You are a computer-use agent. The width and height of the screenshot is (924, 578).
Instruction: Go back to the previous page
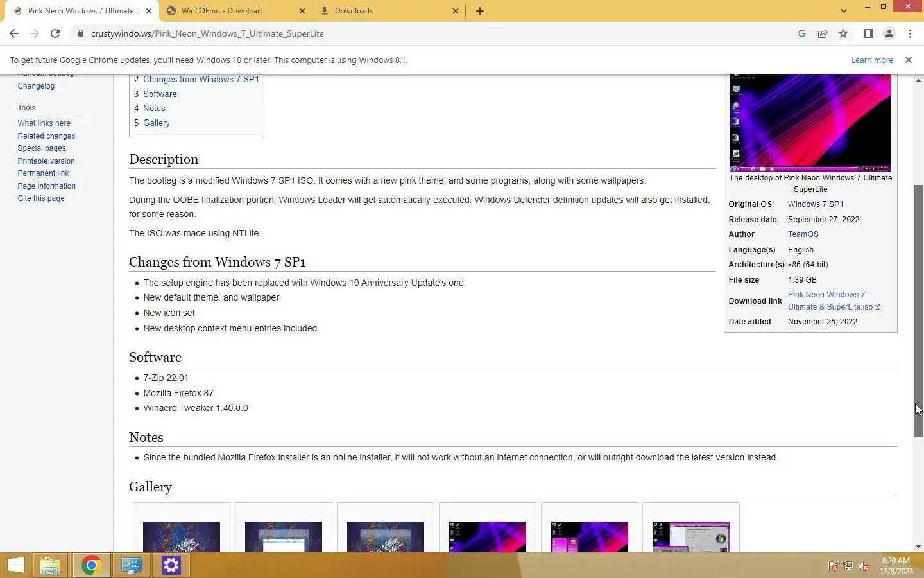point(14,33)
